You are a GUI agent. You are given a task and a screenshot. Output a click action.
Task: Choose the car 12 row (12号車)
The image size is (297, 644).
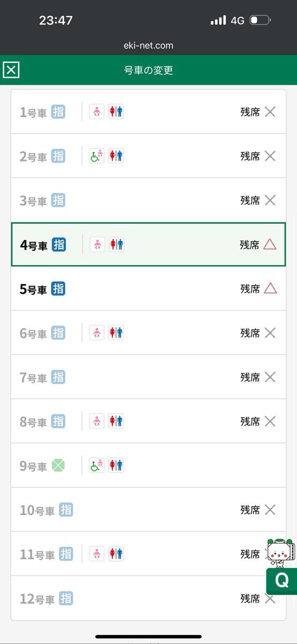click(148, 598)
